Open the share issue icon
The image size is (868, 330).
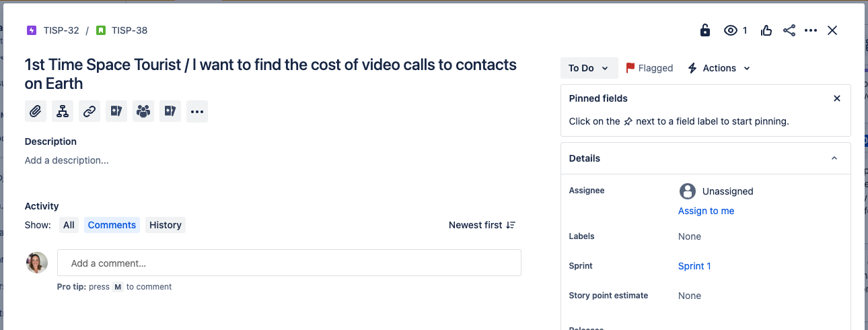[x=789, y=30]
